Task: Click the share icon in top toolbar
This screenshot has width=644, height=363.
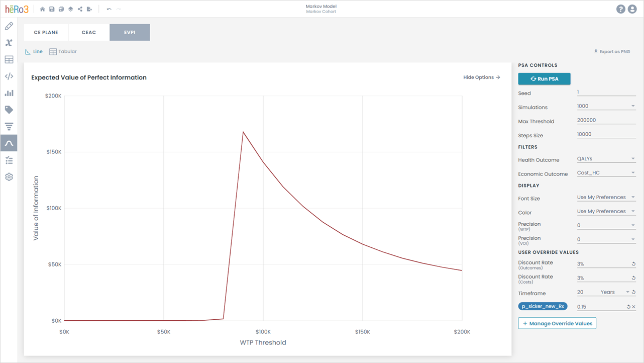Action: click(80, 9)
